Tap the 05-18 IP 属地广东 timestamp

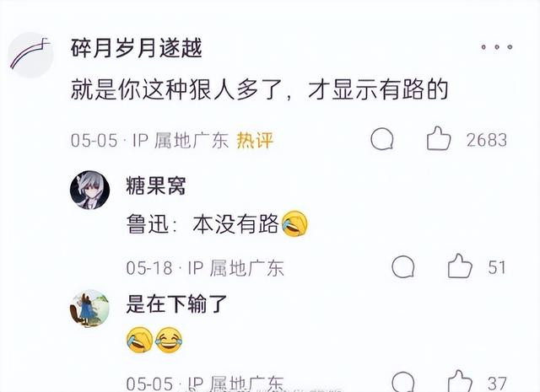205,268
